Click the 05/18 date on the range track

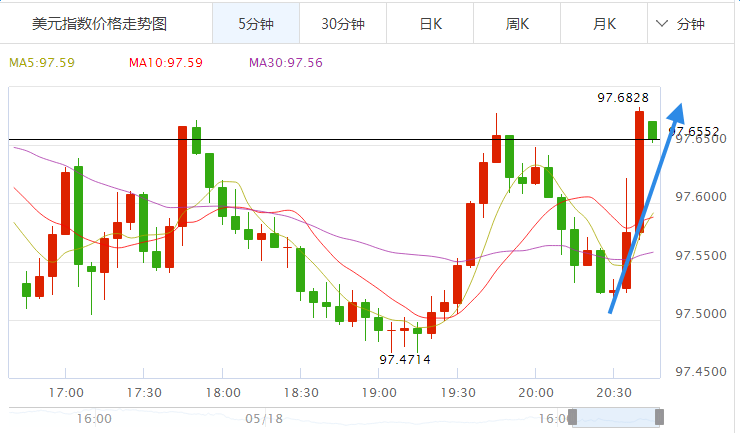pos(262,418)
